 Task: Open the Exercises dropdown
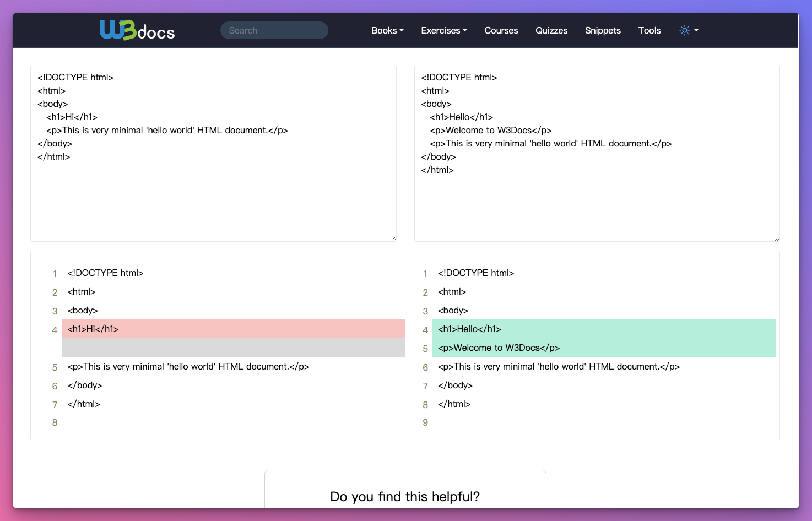click(x=443, y=30)
